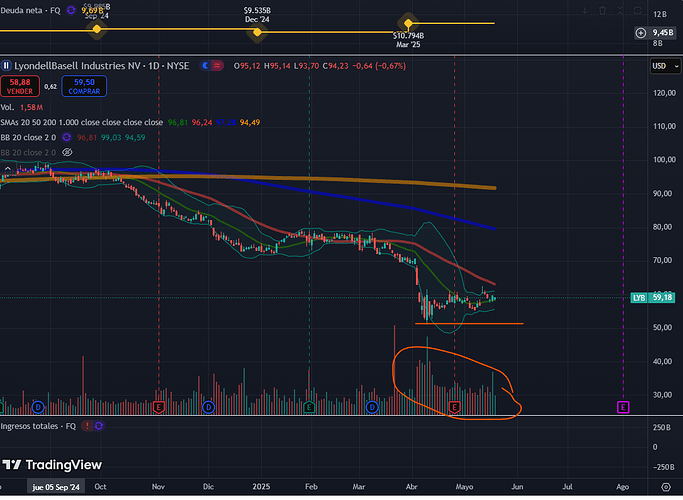Click the Sep '24 net debt data point
The image size is (683, 500).
tap(97, 30)
